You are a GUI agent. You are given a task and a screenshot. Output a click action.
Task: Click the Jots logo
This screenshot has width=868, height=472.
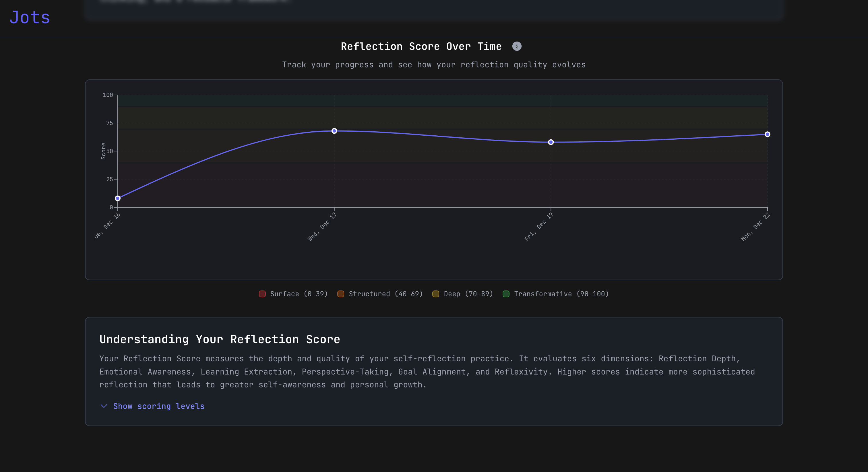click(x=30, y=17)
